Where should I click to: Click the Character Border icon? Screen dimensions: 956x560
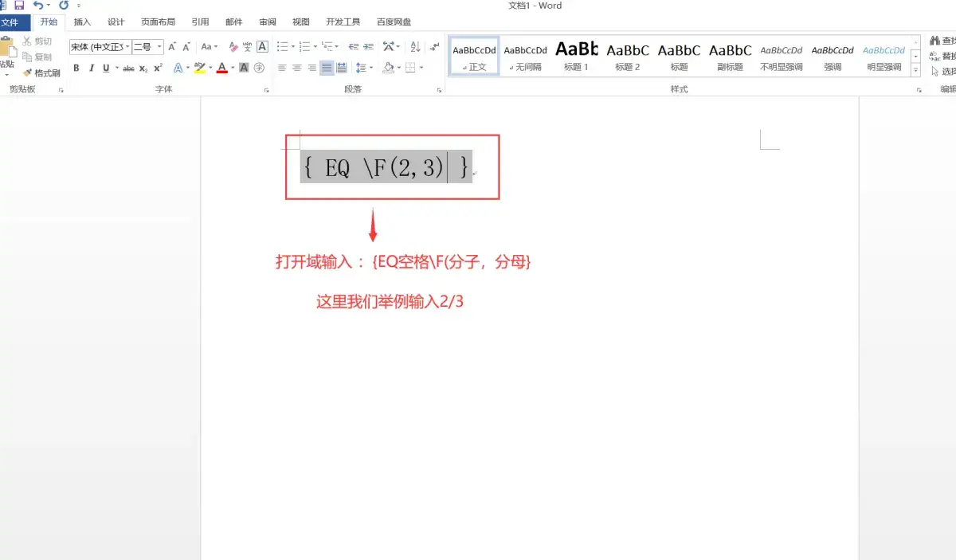point(262,47)
